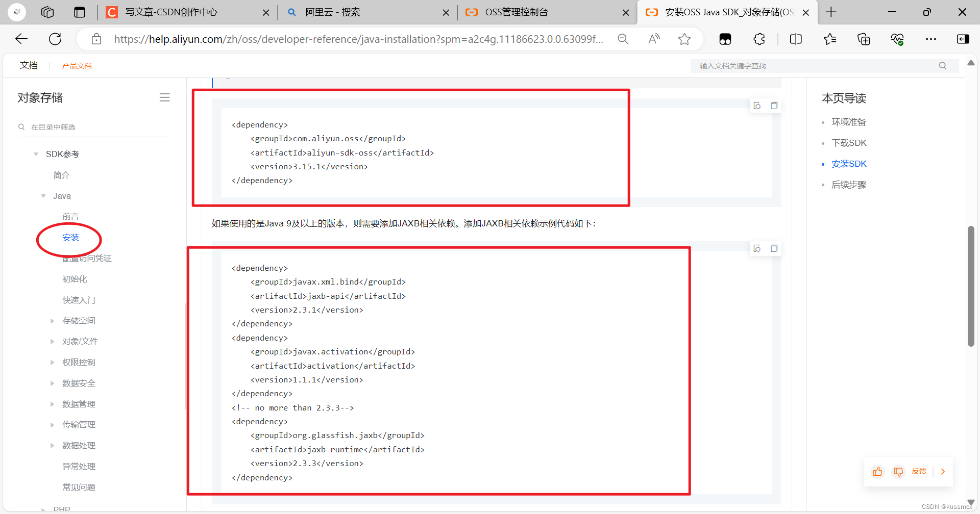Image resolution: width=980 pixels, height=514 pixels.
Task: Focus the 在目录中筛选 filter field
Action: coord(94,127)
